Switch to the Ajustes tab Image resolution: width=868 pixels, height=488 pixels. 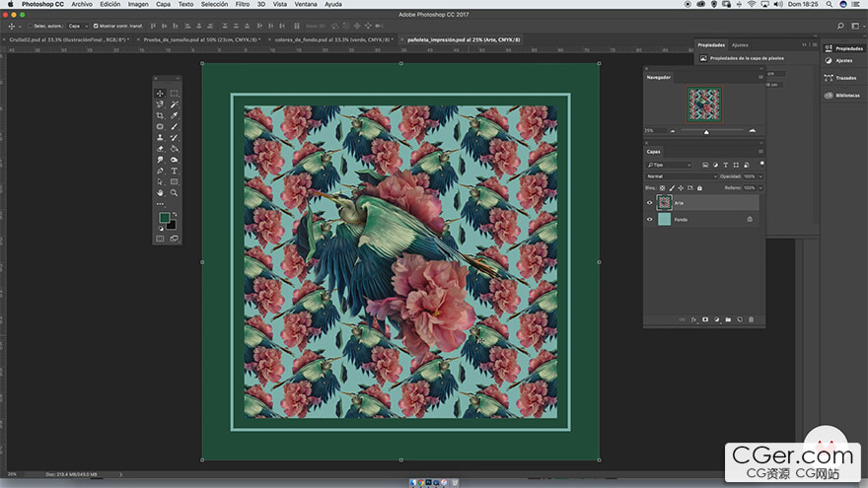coord(740,45)
